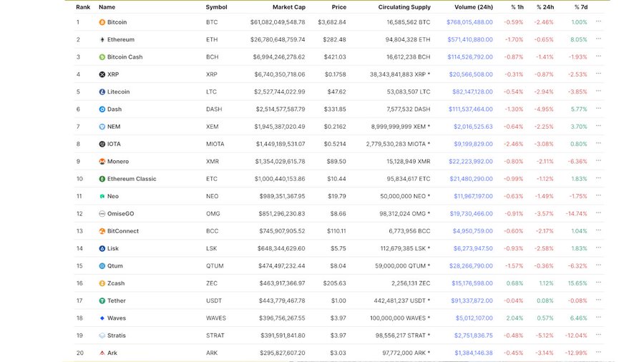This screenshot has width=644, height=362.
Task: Click supply value 16,585,562 BTC
Action: 409,22
